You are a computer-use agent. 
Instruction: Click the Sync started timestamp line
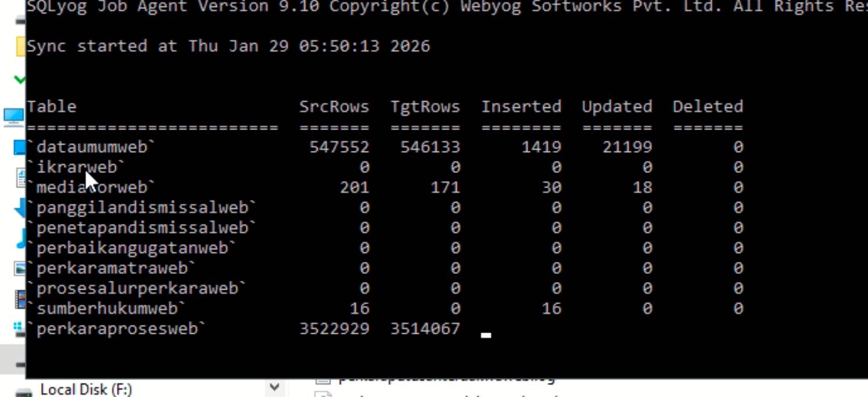click(228, 46)
